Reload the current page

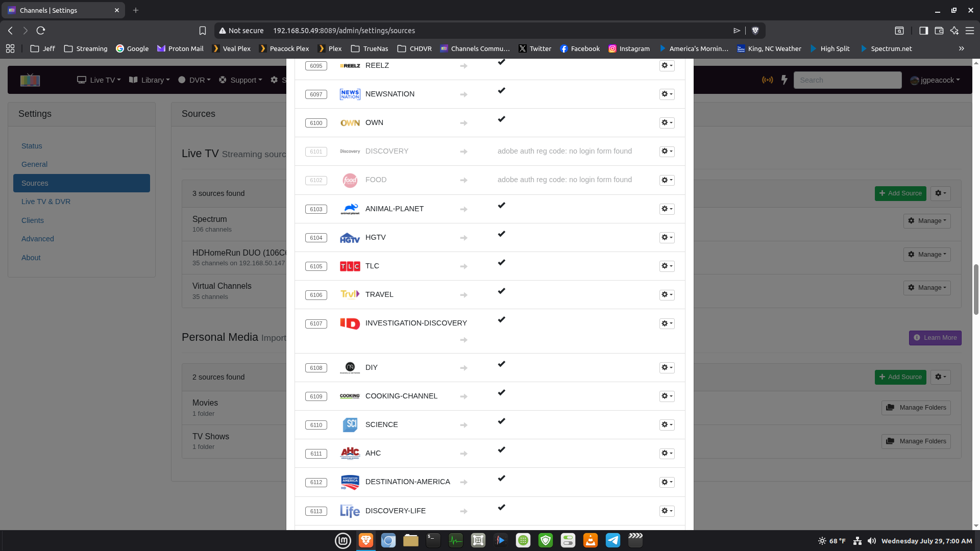(x=41, y=31)
